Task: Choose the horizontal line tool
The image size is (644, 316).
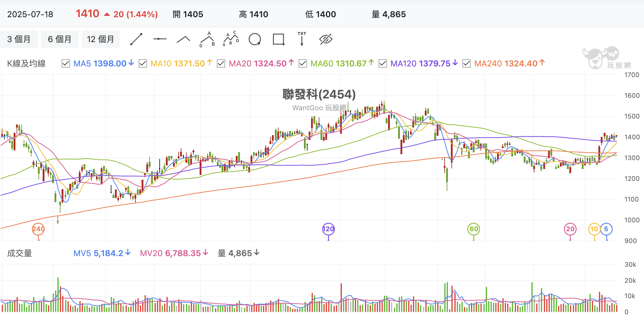Action: point(160,39)
